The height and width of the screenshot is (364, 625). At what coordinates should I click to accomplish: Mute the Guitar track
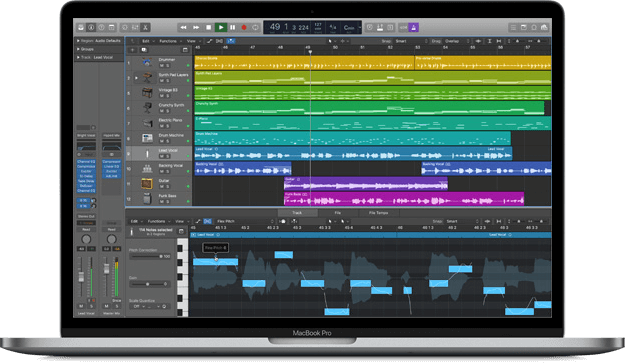pos(162,187)
